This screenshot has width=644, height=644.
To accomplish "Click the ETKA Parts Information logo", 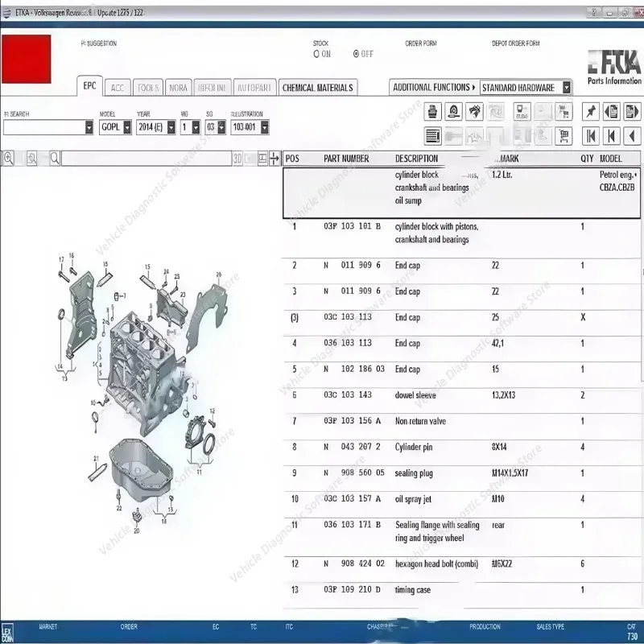I will click(614, 68).
